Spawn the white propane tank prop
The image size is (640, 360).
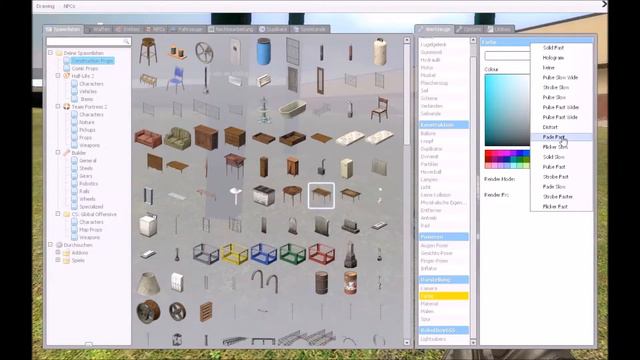click(x=380, y=51)
